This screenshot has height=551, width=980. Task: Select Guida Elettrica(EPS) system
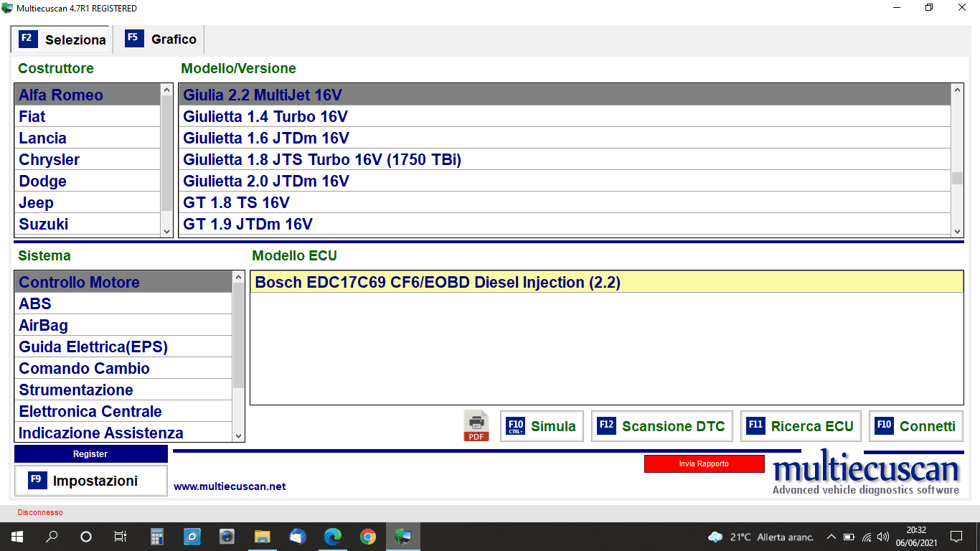click(x=123, y=347)
